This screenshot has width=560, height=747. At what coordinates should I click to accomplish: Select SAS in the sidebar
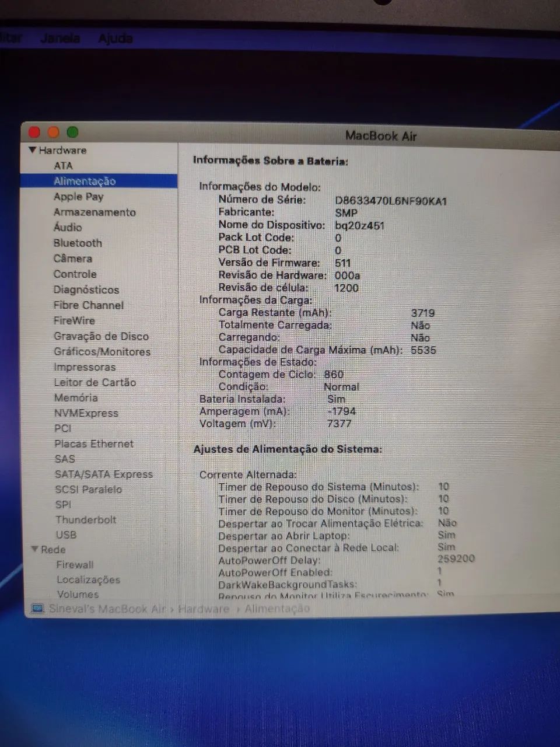tap(65, 459)
